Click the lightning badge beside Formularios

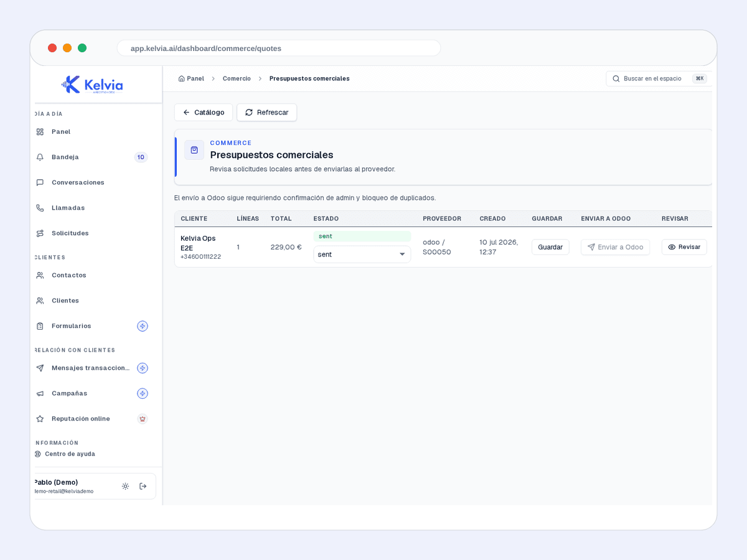click(x=143, y=326)
